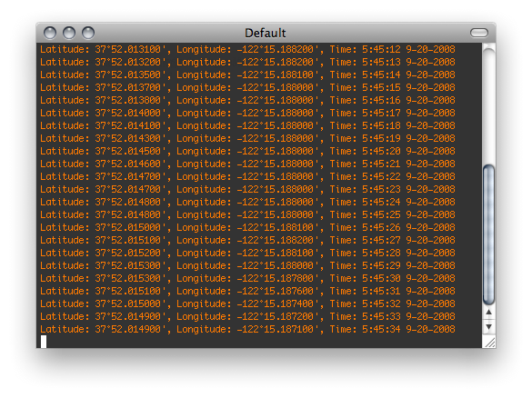Image resolution: width=532 pixels, height=398 pixels.
Task: Click the date on the 5:45:23 line
Action: [x=430, y=189]
